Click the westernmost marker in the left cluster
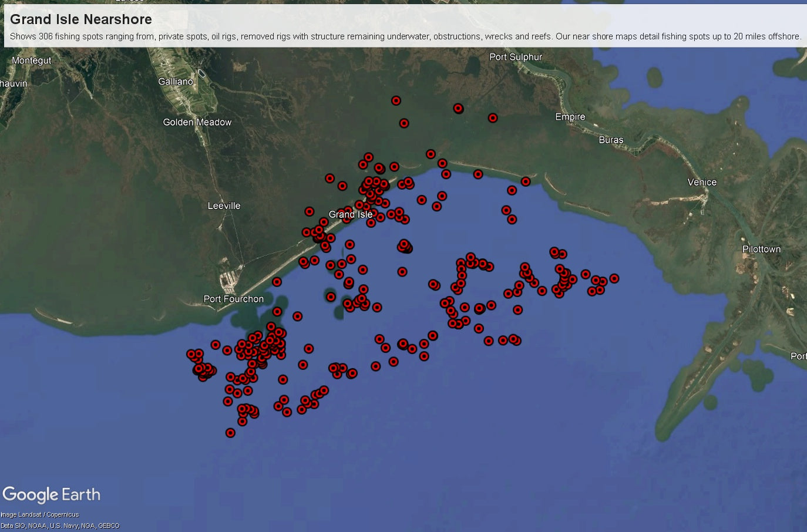 click(x=190, y=354)
